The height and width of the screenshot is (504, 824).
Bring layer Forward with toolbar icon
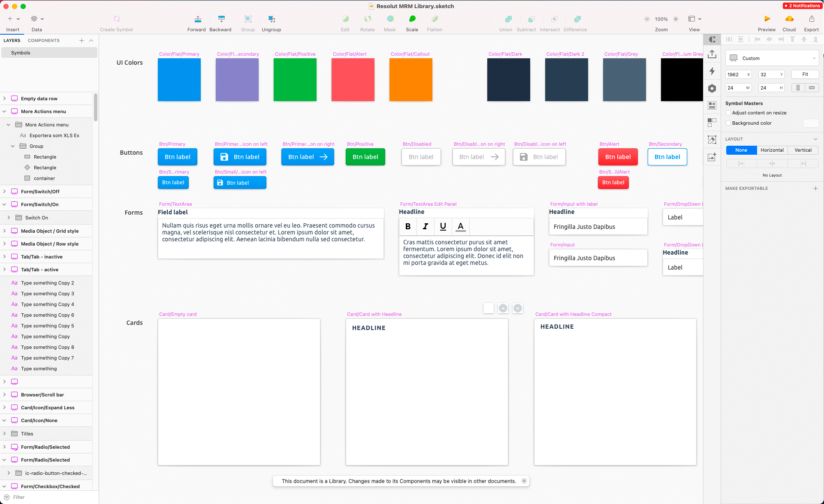coord(198,19)
